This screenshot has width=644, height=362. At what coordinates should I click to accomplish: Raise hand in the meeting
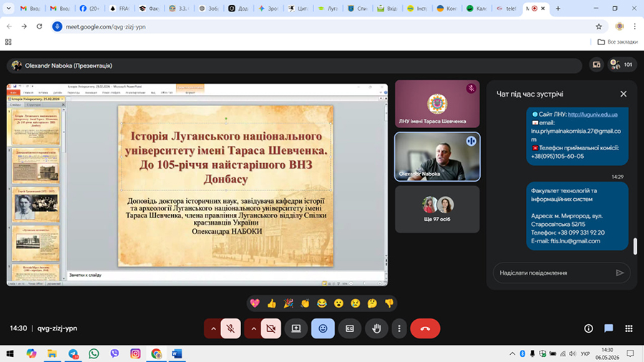click(376, 328)
